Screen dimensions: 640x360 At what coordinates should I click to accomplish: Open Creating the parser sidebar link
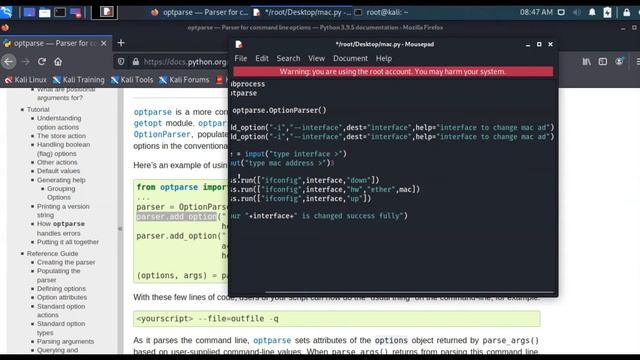click(66, 262)
